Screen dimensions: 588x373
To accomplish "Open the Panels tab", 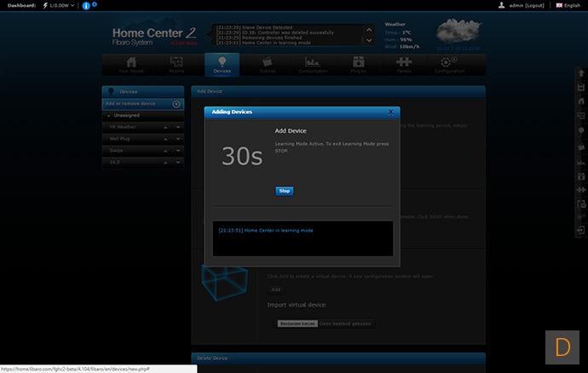I will point(404,65).
